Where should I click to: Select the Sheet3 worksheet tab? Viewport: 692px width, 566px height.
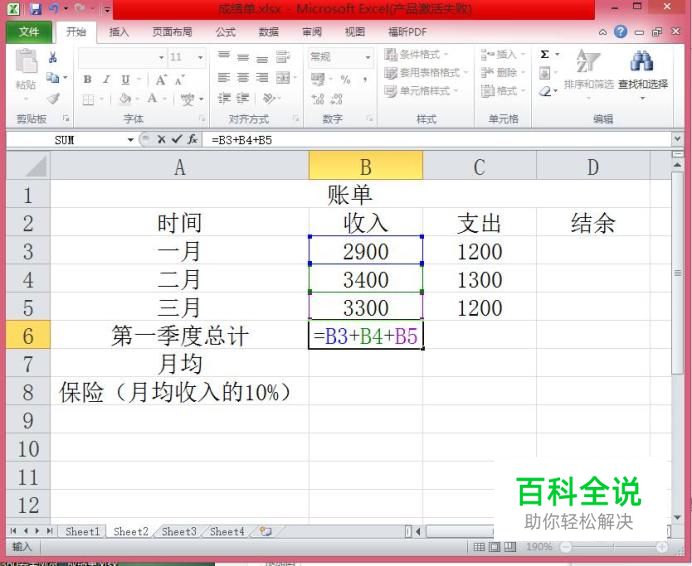click(x=179, y=532)
